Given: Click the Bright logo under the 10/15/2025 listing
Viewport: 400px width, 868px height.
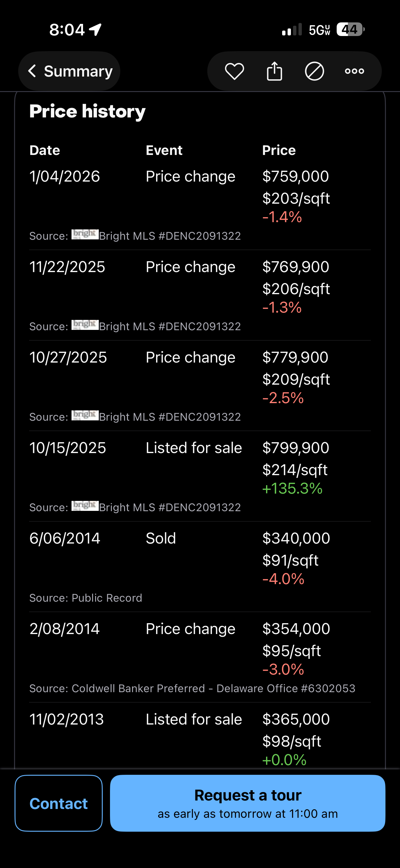Looking at the screenshot, I should pyautogui.click(x=85, y=506).
